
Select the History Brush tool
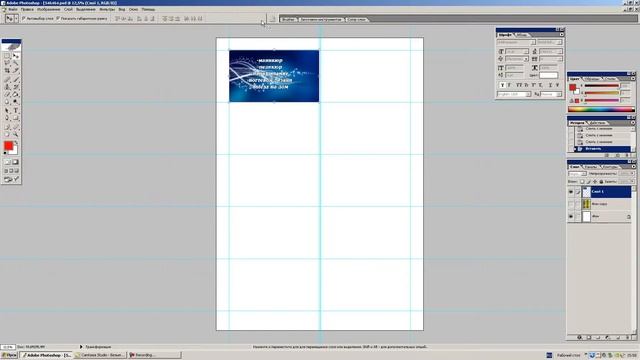[x=16, y=87]
